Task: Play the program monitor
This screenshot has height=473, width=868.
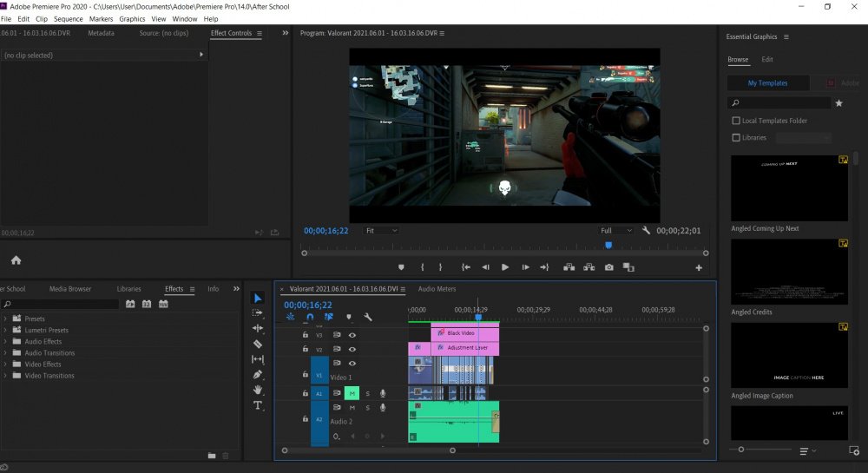Action: [x=505, y=267]
